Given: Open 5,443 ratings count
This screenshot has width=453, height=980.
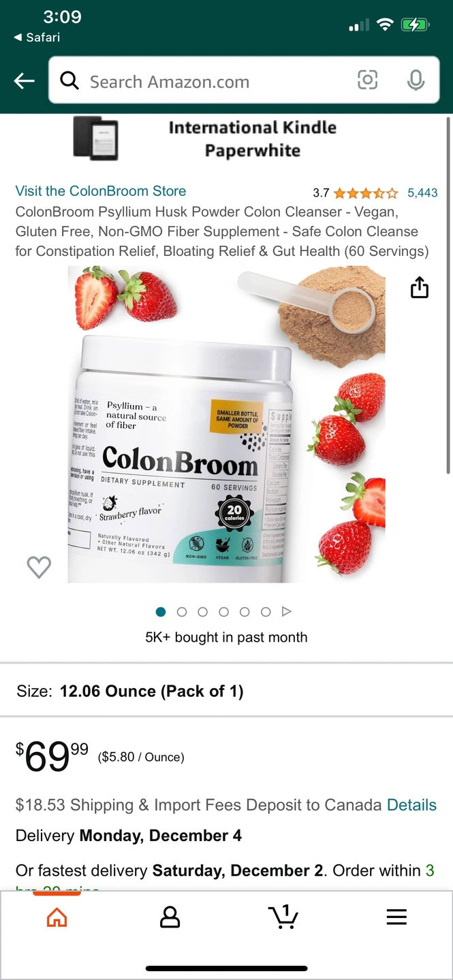Looking at the screenshot, I should [422, 193].
